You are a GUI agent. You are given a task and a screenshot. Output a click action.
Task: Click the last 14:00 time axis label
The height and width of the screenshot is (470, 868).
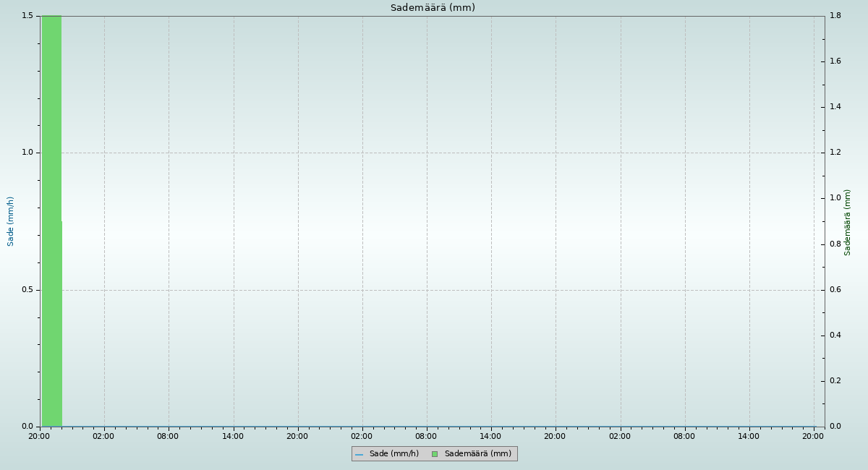(749, 436)
